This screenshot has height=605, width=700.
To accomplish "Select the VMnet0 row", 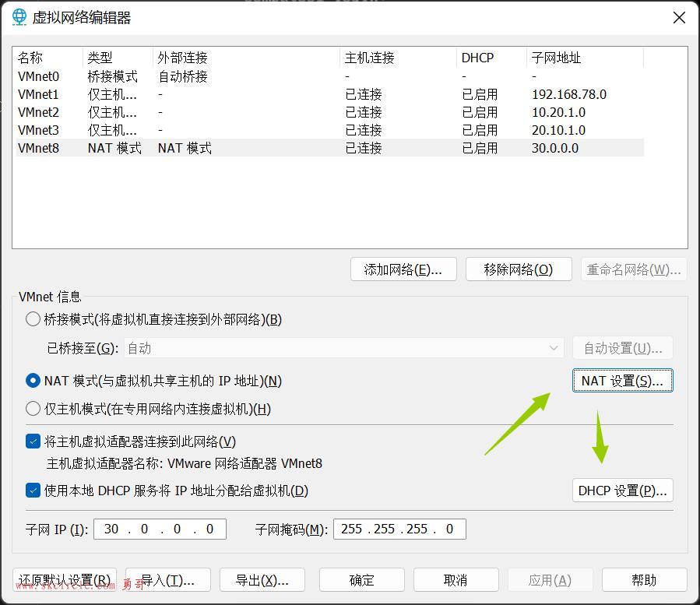I will coord(330,76).
